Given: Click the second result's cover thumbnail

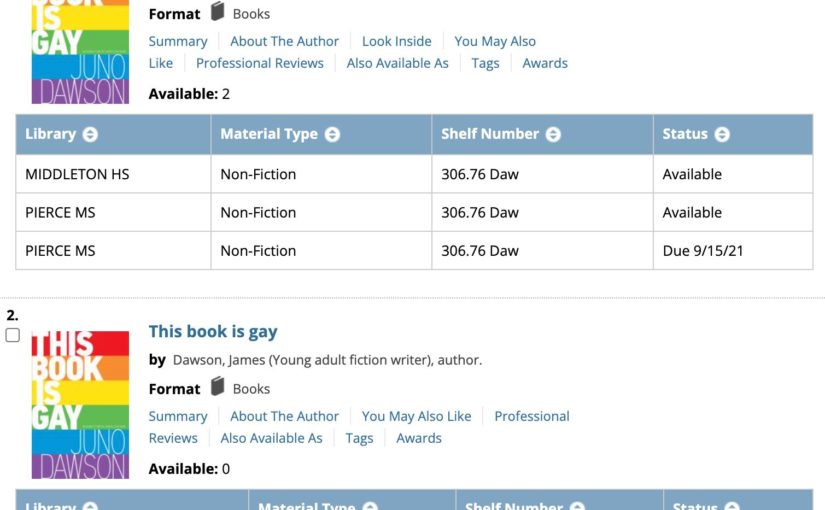Looking at the screenshot, I should 81,405.
